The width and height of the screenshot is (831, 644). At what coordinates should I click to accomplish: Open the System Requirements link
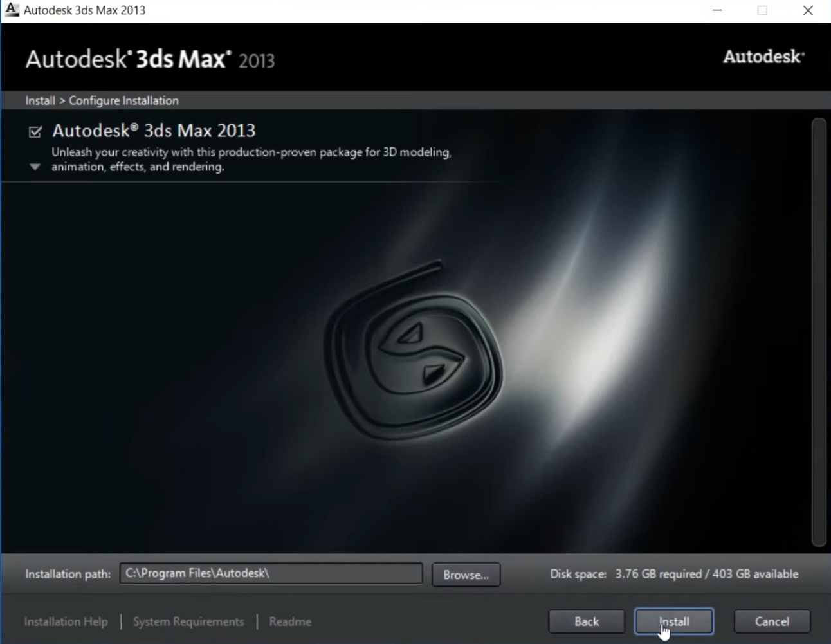click(188, 621)
